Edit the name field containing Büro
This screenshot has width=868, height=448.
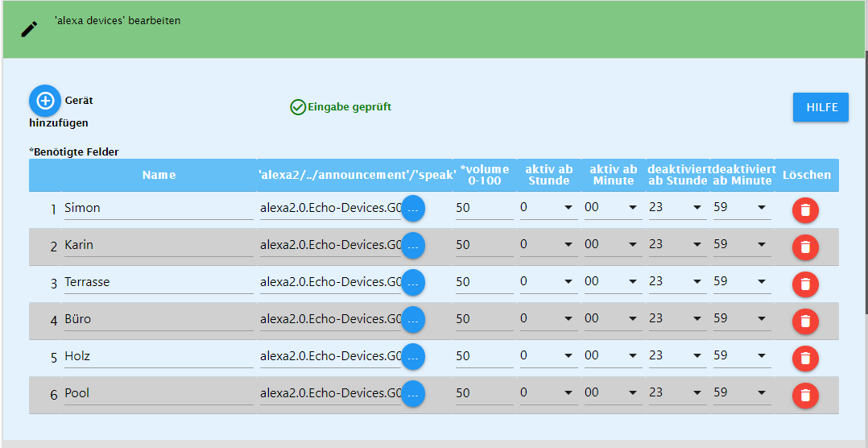pos(159,320)
